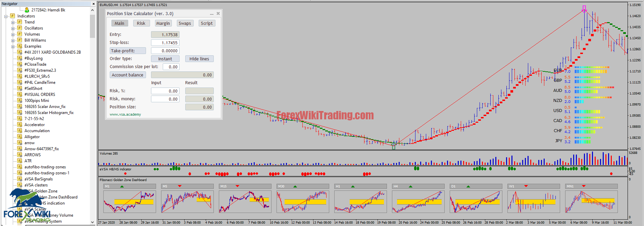Click the account icon for 2172842: Hamdi Bk
This screenshot has height=226, width=644.
point(27,10)
